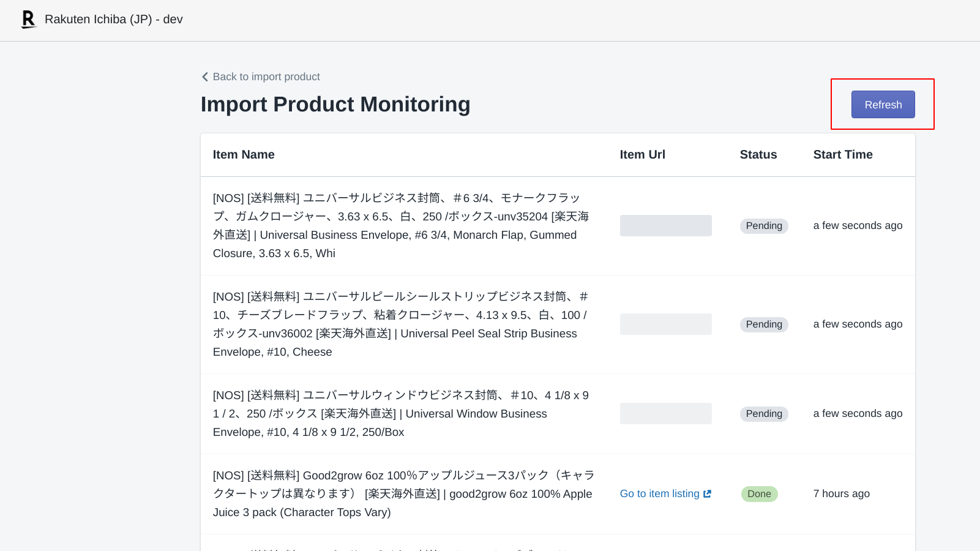Select the Universal Peel Seal Strip item name

(401, 324)
